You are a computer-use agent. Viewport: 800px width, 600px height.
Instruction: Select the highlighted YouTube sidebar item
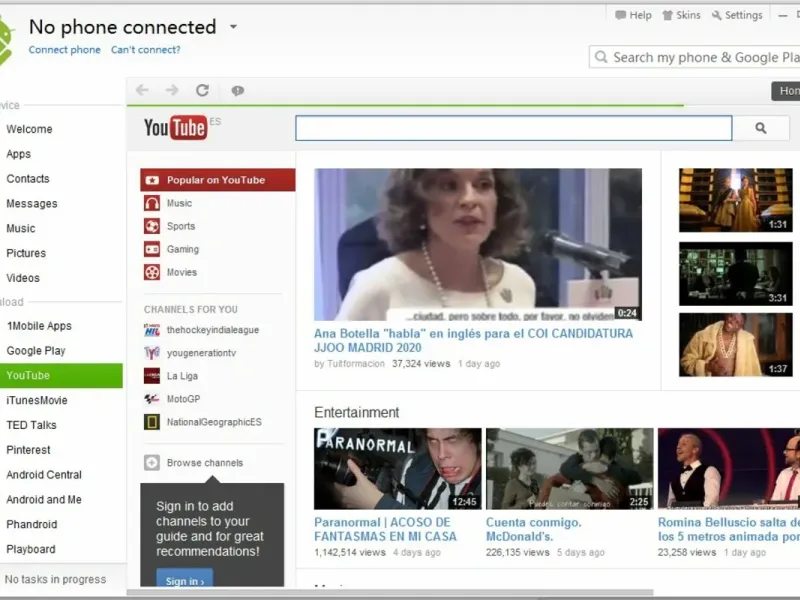click(61, 376)
